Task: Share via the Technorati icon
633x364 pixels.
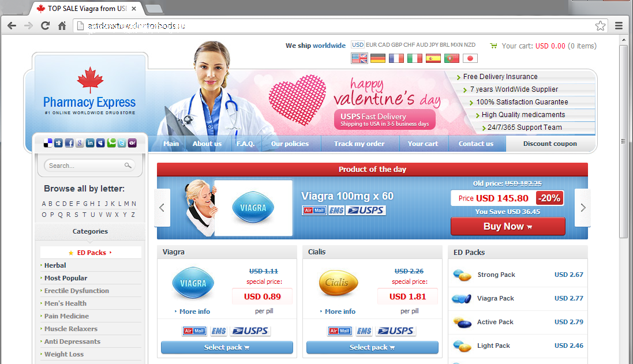Action: click(x=111, y=143)
